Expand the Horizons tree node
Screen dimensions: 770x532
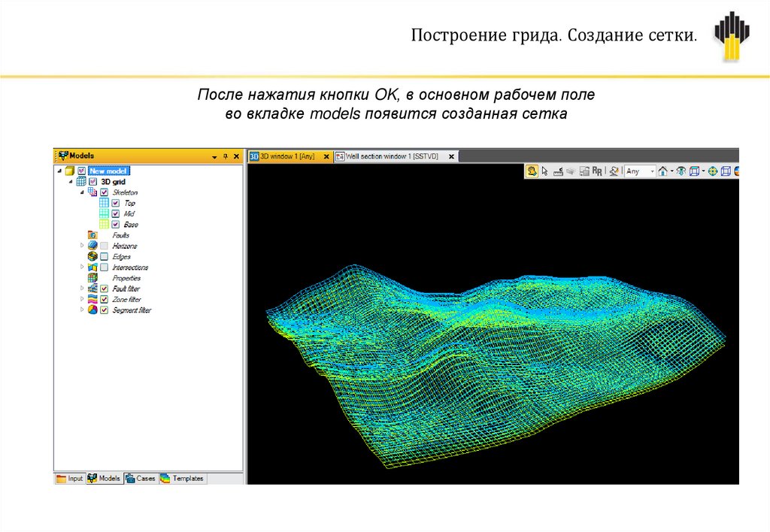coord(81,246)
